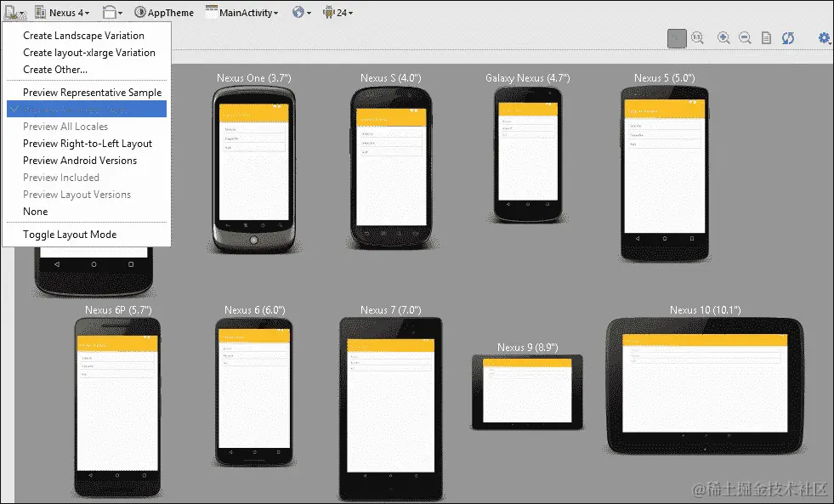834x504 pixels.
Task: Click the highlighted checked menu item
Action: [87, 109]
